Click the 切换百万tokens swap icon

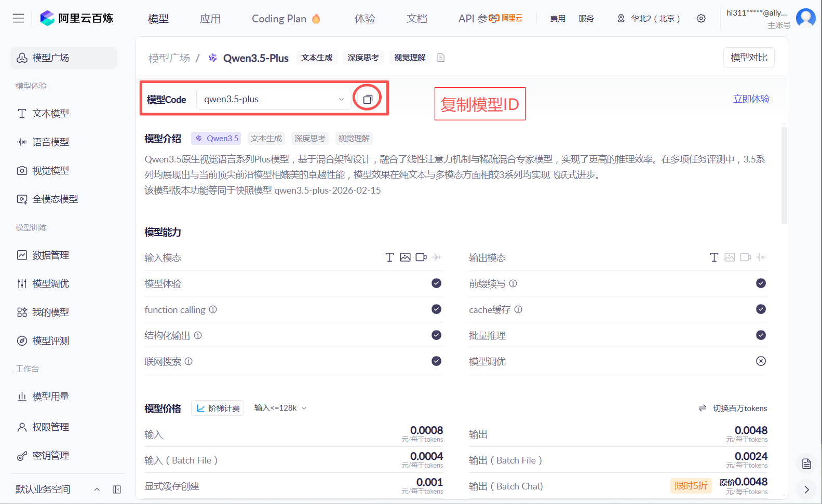coord(703,408)
